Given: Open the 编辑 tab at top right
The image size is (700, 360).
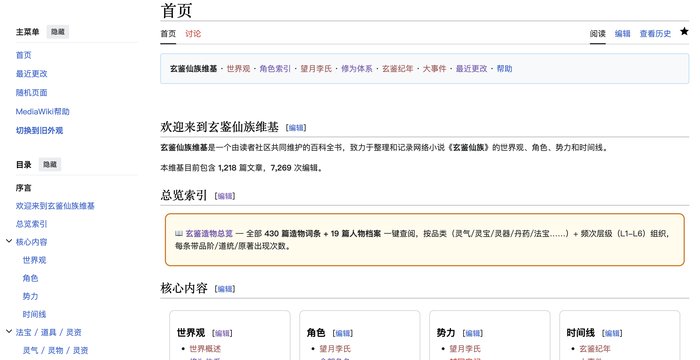Looking at the screenshot, I should tap(622, 33).
